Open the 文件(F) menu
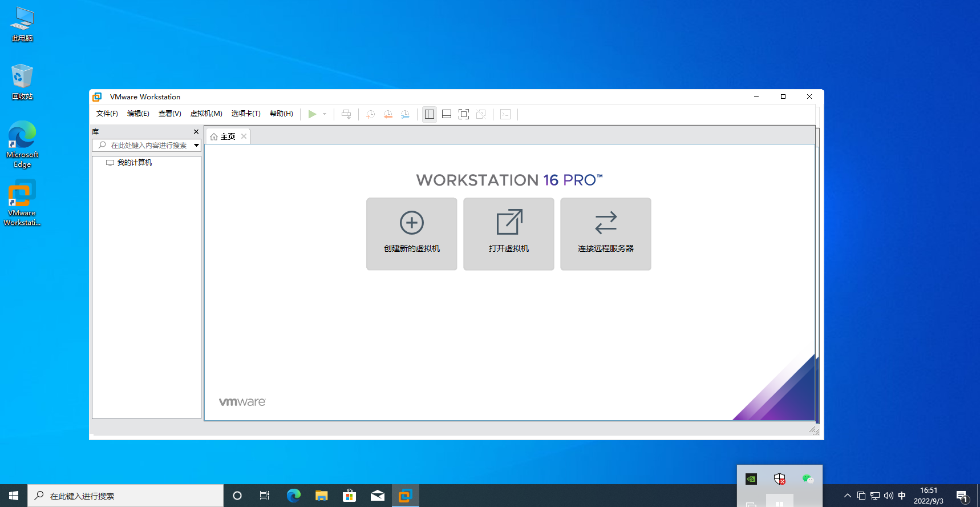Viewport: 980px width, 507px height. coord(107,114)
